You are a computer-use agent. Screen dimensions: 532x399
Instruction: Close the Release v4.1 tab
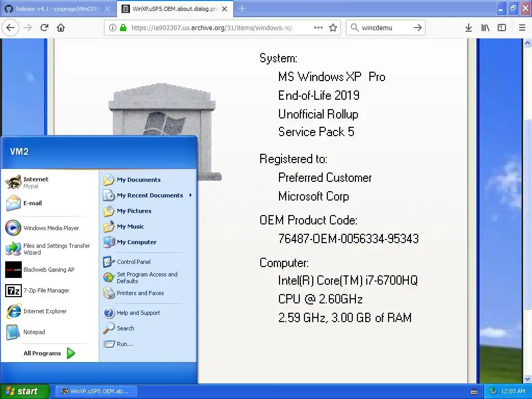pyautogui.click(x=108, y=9)
